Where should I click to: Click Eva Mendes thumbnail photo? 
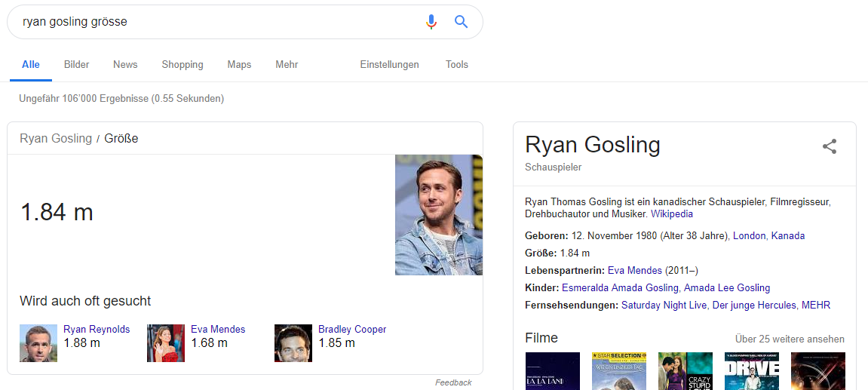tap(166, 343)
